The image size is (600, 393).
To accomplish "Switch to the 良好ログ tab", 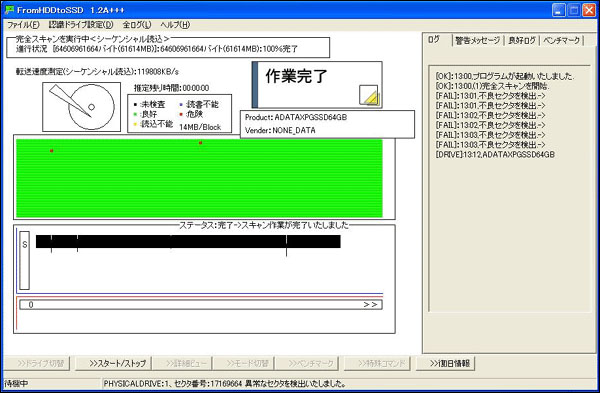I will pyautogui.click(x=522, y=40).
